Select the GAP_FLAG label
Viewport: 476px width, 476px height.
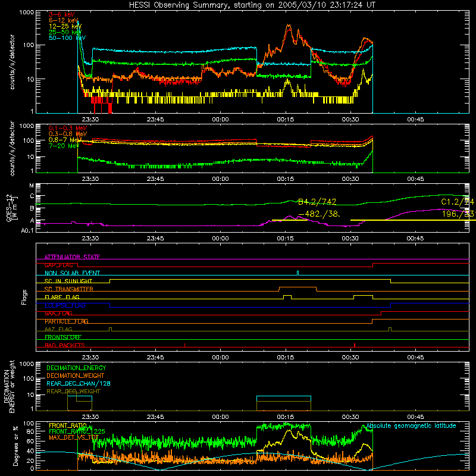pos(58,265)
